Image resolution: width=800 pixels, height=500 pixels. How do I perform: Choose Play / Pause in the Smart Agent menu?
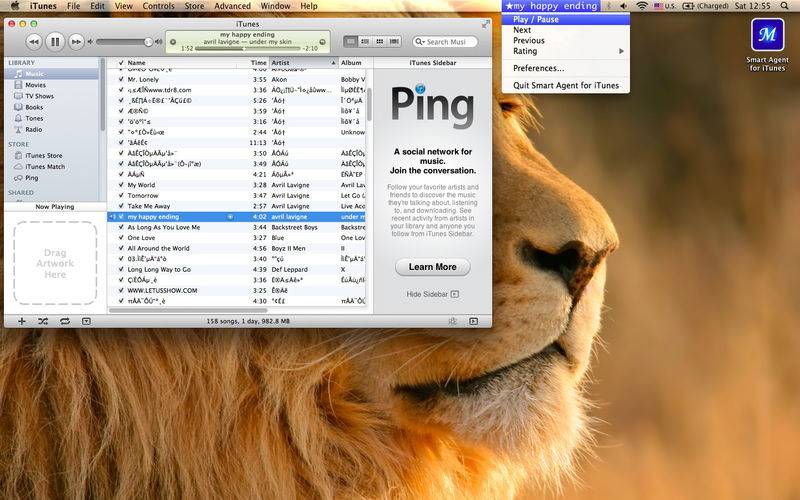tap(565, 19)
